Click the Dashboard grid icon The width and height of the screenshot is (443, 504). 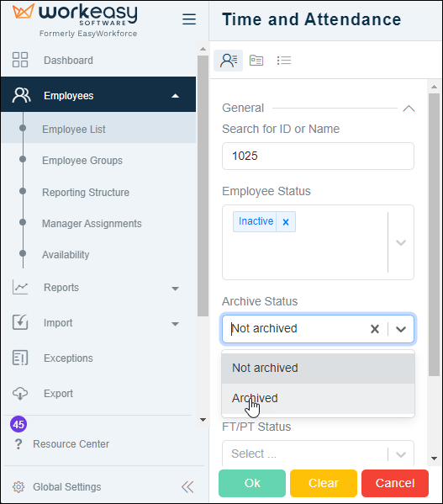point(20,60)
